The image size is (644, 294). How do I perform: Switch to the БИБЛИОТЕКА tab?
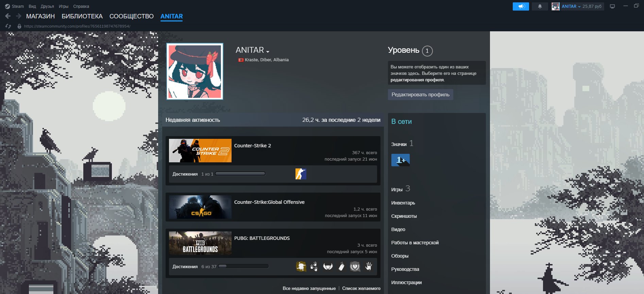tap(82, 16)
